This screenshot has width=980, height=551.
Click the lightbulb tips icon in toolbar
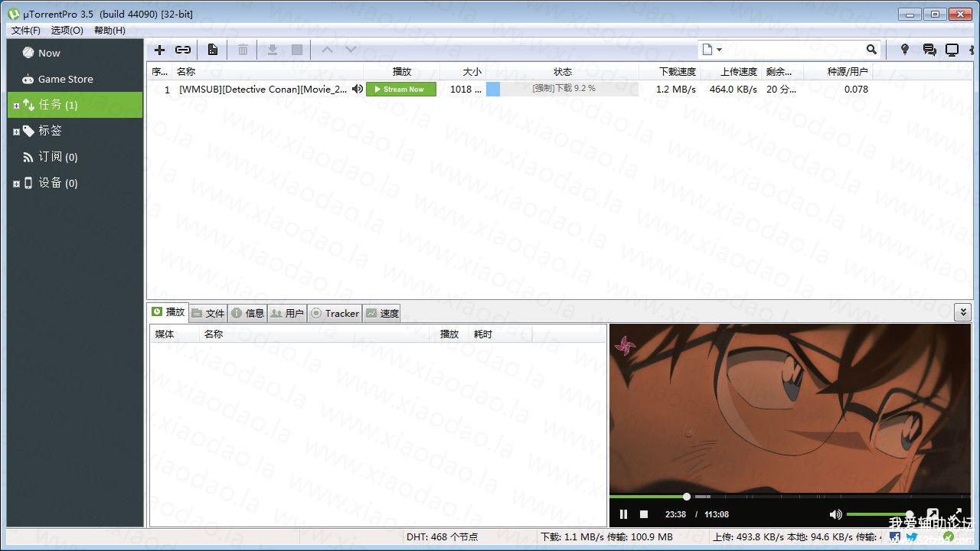click(905, 50)
